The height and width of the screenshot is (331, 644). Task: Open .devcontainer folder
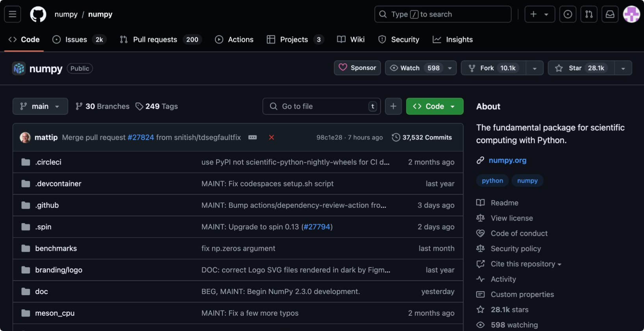pos(58,184)
